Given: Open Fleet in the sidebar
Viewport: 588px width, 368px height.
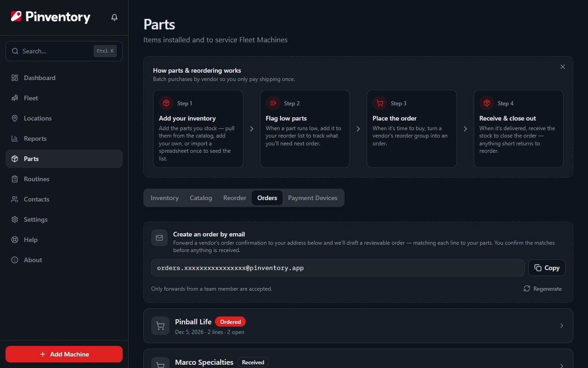Looking at the screenshot, I should point(64,98).
